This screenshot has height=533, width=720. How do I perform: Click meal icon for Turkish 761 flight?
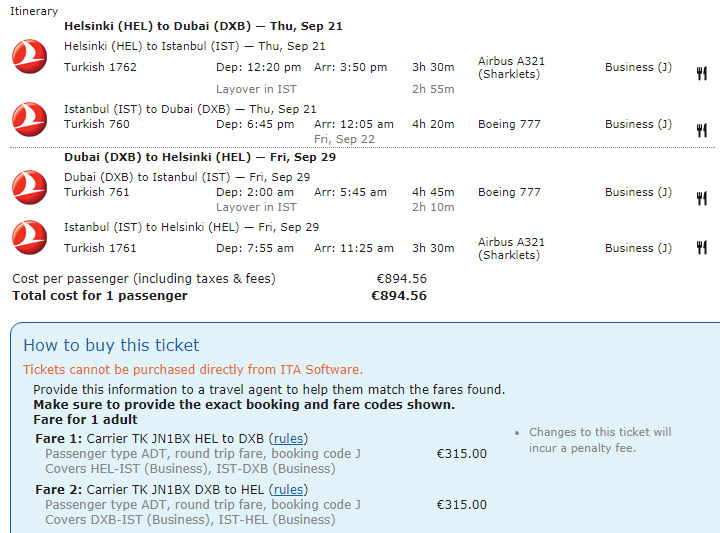pyautogui.click(x=701, y=198)
